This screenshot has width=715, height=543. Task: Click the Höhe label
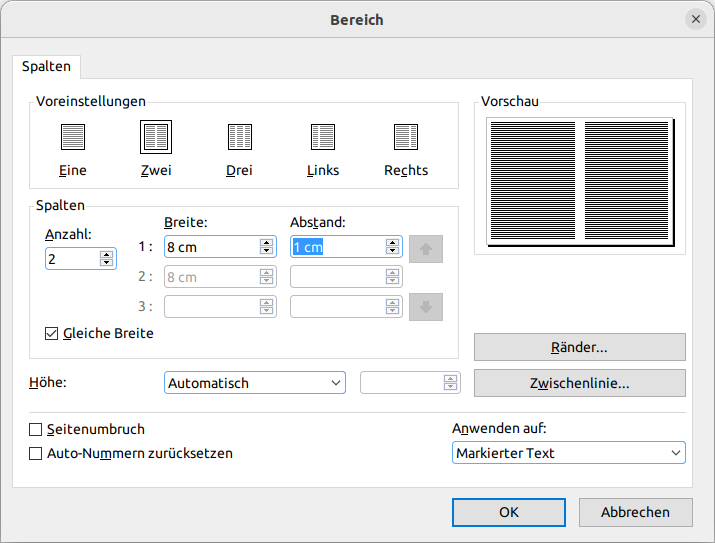pyautogui.click(x=48, y=382)
